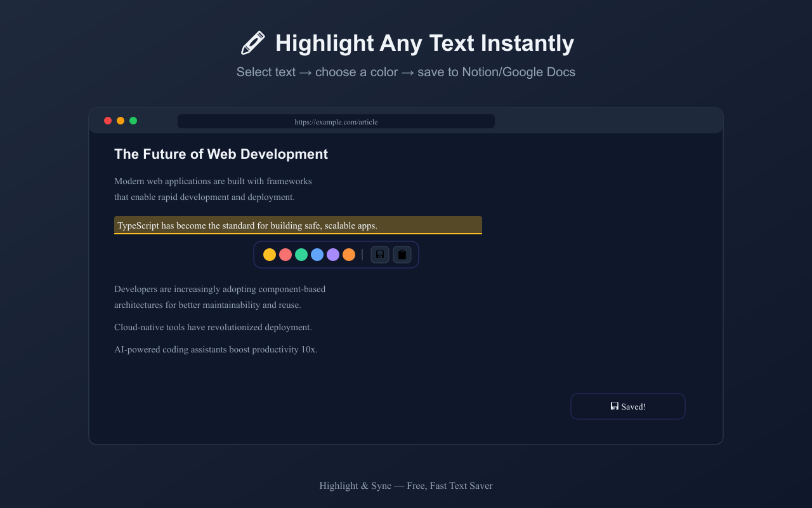Select the green highlight color swatch
Image resolution: width=812 pixels, height=508 pixels.
pyautogui.click(x=301, y=254)
